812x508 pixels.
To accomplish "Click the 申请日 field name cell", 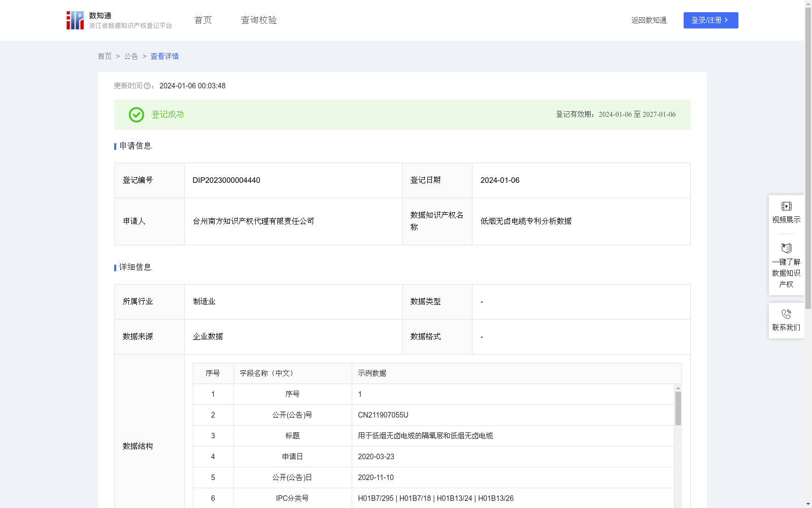I will (292, 457).
